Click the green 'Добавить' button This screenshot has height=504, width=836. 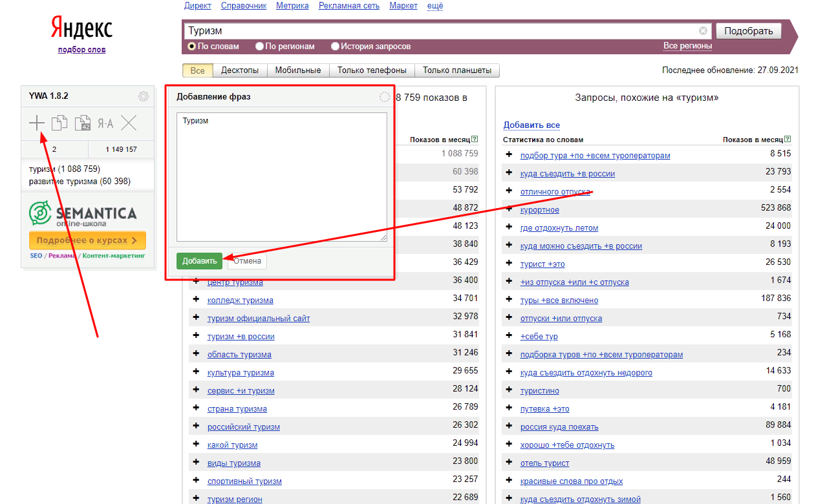(199, 261)
